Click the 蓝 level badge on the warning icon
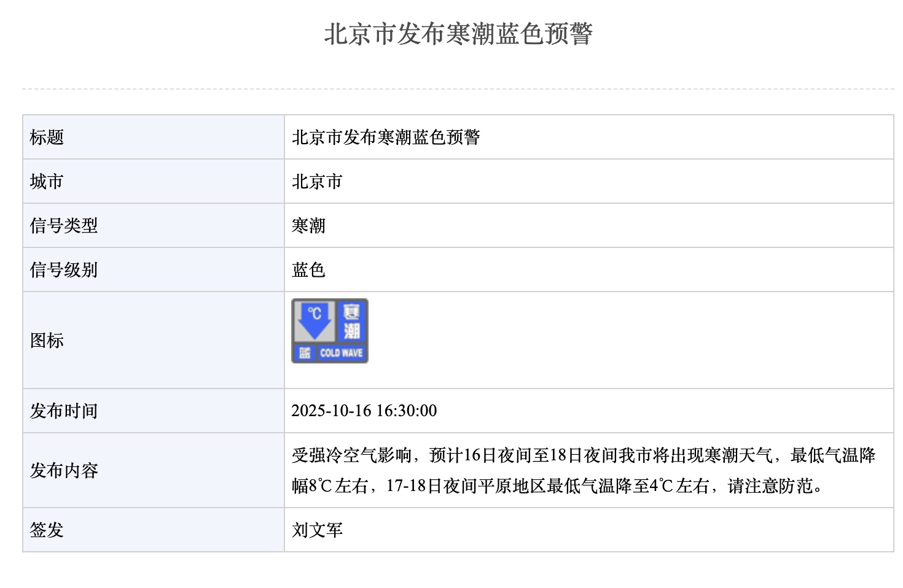 [304, 353]
